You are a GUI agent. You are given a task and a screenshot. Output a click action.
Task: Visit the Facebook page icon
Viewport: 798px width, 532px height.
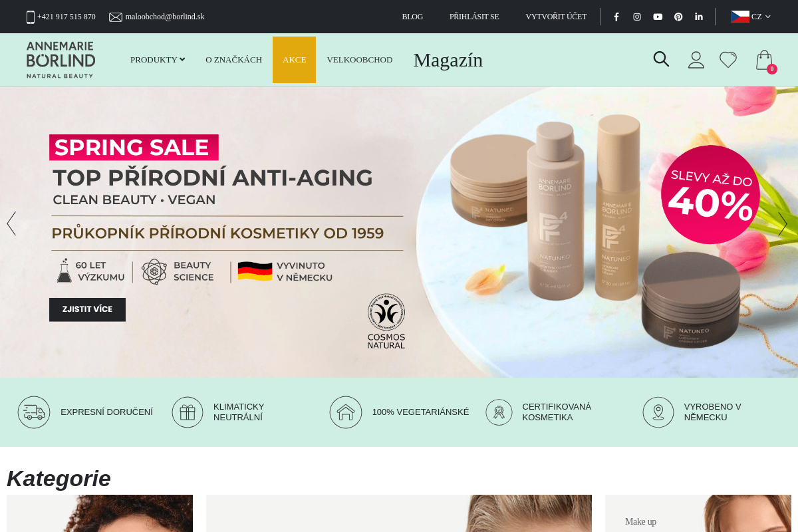click(x=616, y=17)
